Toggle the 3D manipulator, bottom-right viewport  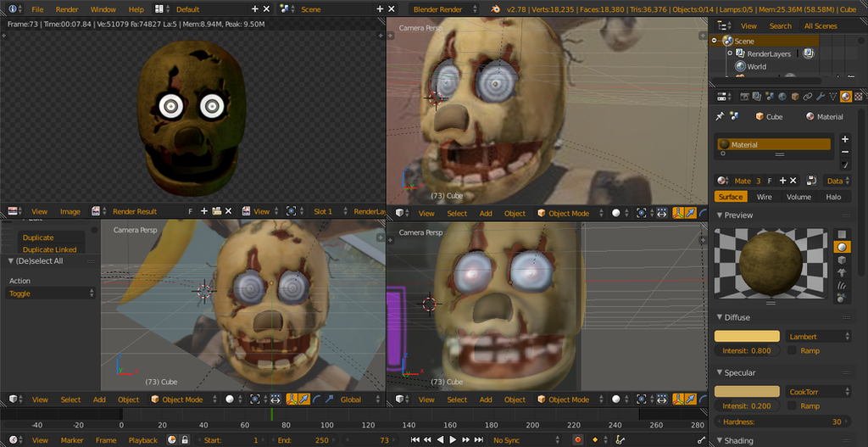coord(677,400)
